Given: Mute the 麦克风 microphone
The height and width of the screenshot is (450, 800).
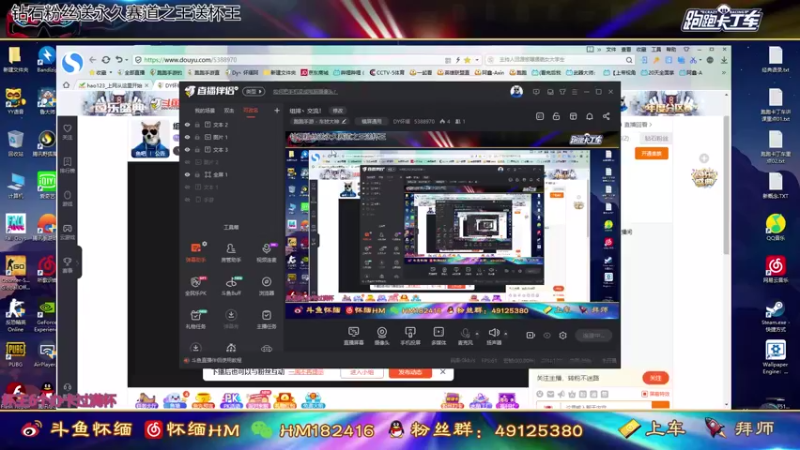Looking at the screenshot, I should (x=465, y=335).
